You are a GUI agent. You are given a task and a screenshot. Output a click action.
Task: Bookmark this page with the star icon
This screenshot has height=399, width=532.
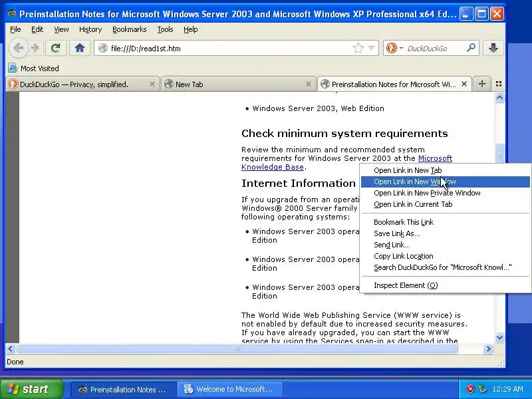click(358, 48)
